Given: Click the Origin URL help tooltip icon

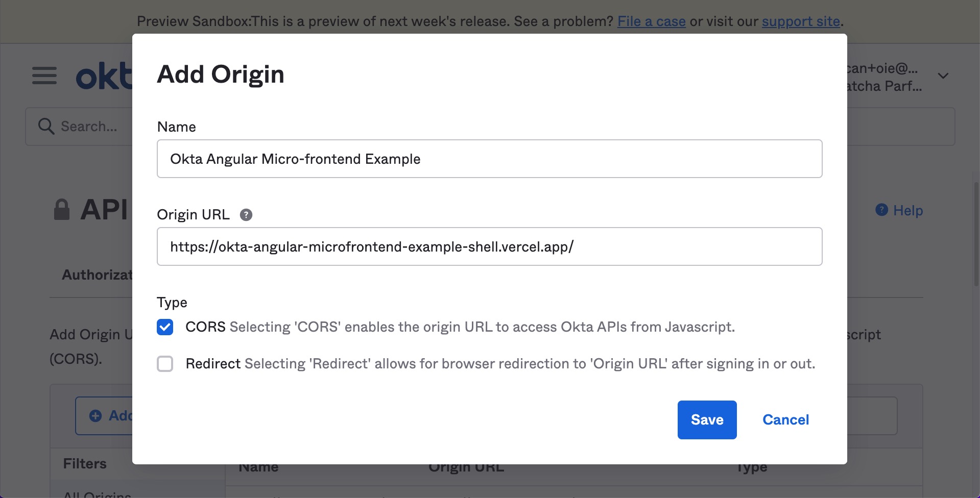Looking at the screenshot, I should (x=246, y=215).
